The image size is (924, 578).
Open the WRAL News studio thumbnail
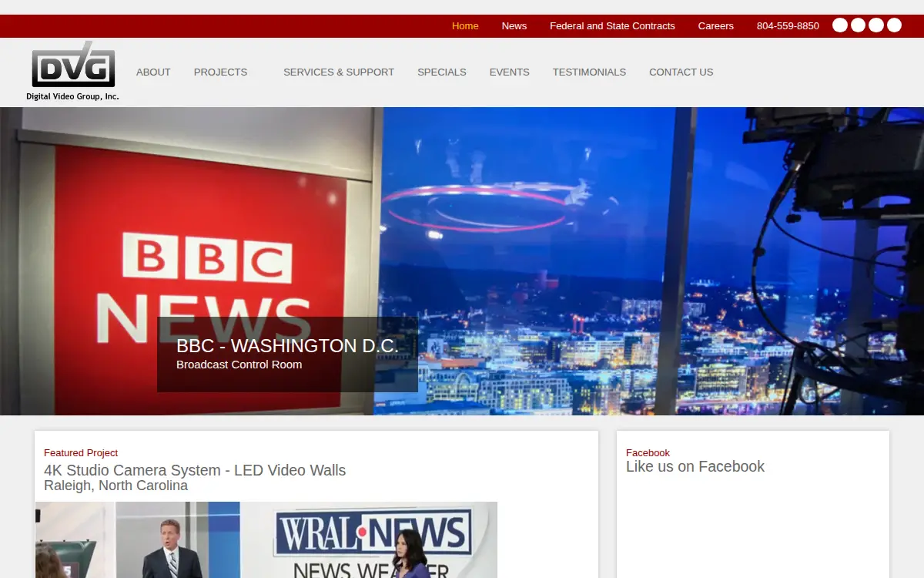[x=266, y=539]
